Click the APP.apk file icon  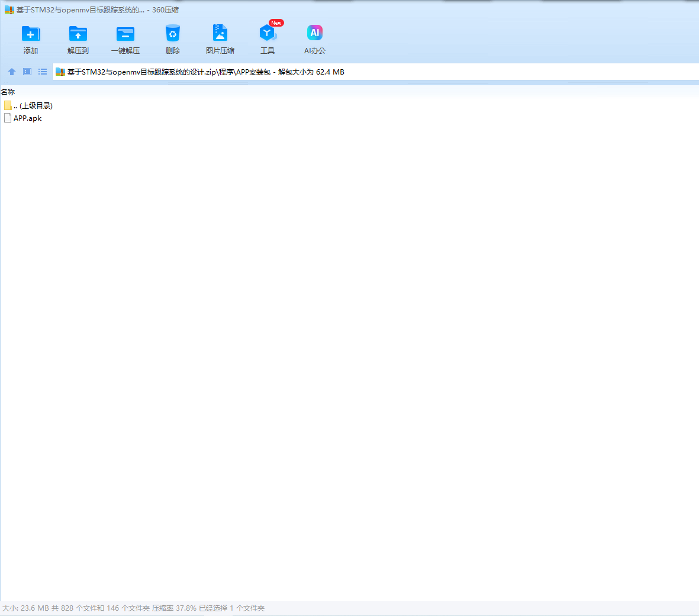click(8, 118)
